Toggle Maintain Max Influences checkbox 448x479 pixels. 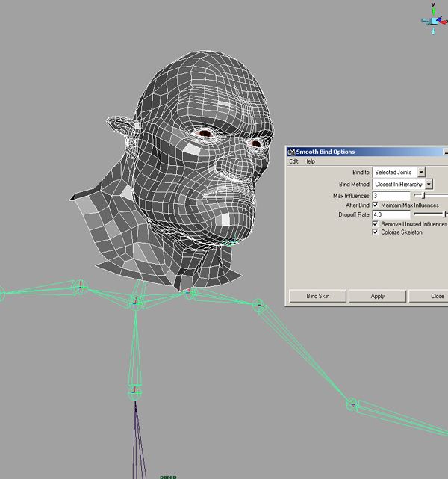(375, 205)
